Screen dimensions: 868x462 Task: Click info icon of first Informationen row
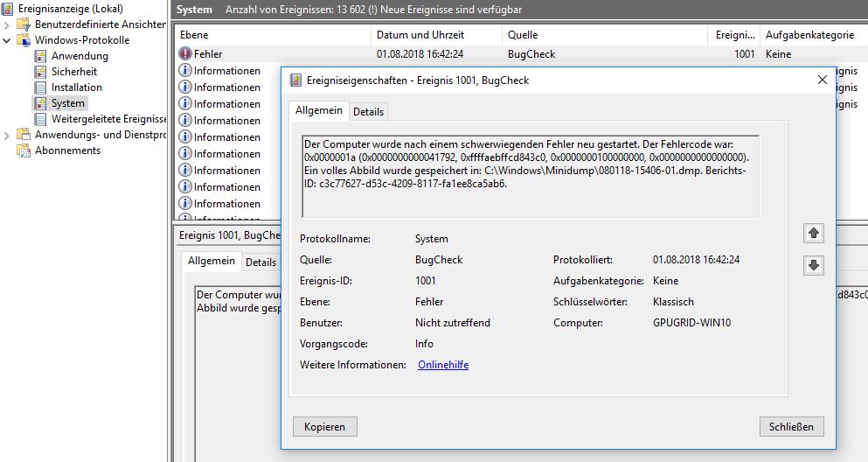185,70
